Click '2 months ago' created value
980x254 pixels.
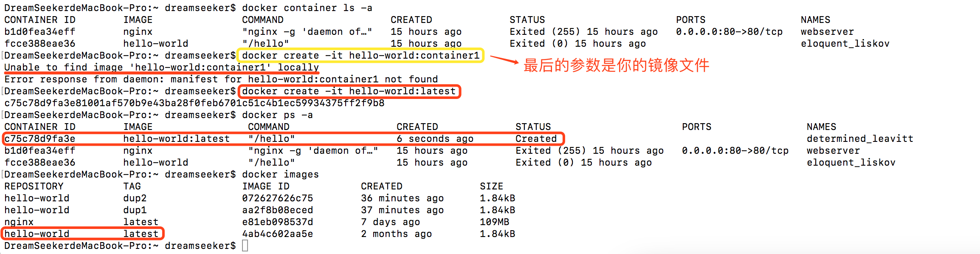pos(396,234)
